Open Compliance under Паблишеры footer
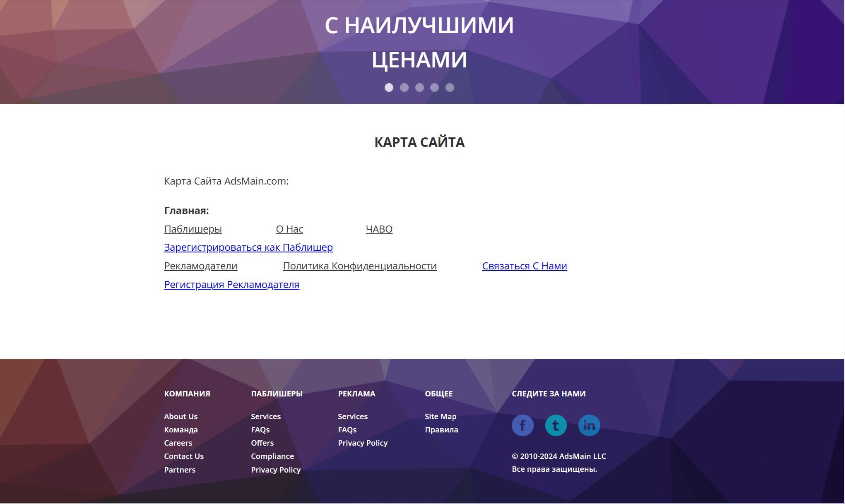This screenshot has width=845, height=504. click(x=272, y=456)
